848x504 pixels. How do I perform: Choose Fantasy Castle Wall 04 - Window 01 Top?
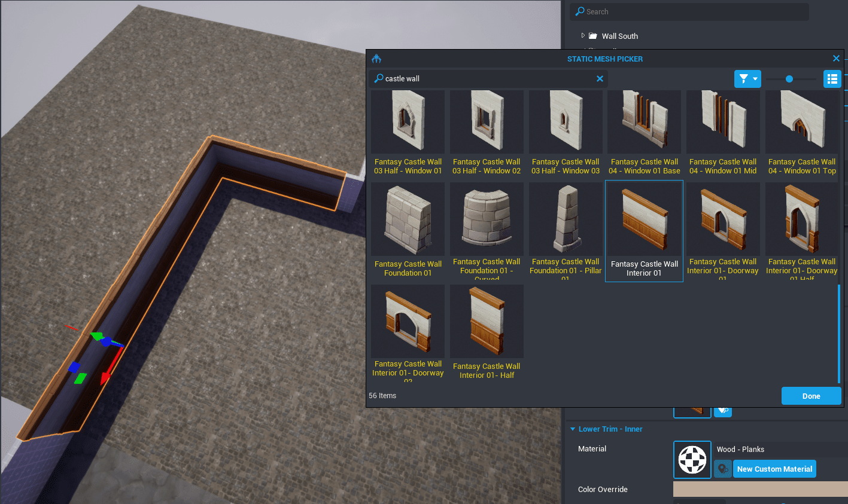pos(802,133)
